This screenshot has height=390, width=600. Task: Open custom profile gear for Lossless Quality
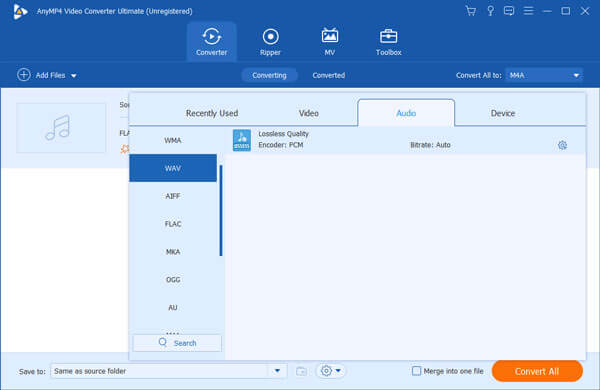562,145
